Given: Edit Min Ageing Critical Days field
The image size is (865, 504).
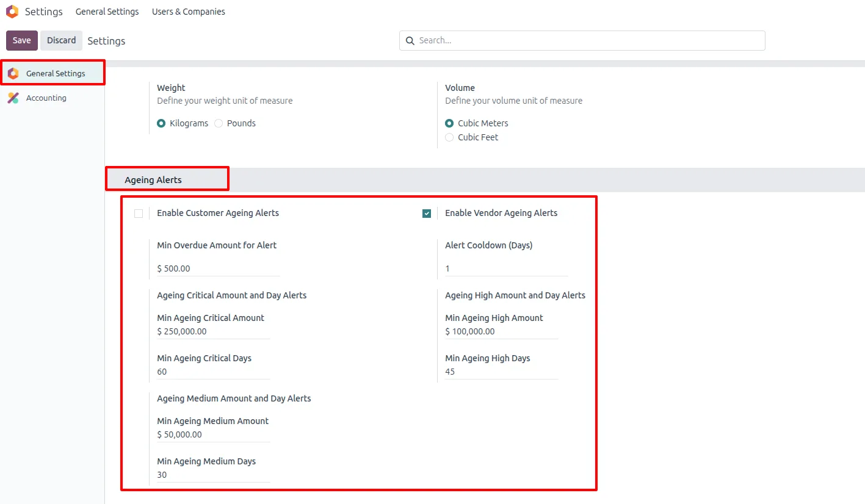Looking at the screenshot, I should [x=213, y=372].
